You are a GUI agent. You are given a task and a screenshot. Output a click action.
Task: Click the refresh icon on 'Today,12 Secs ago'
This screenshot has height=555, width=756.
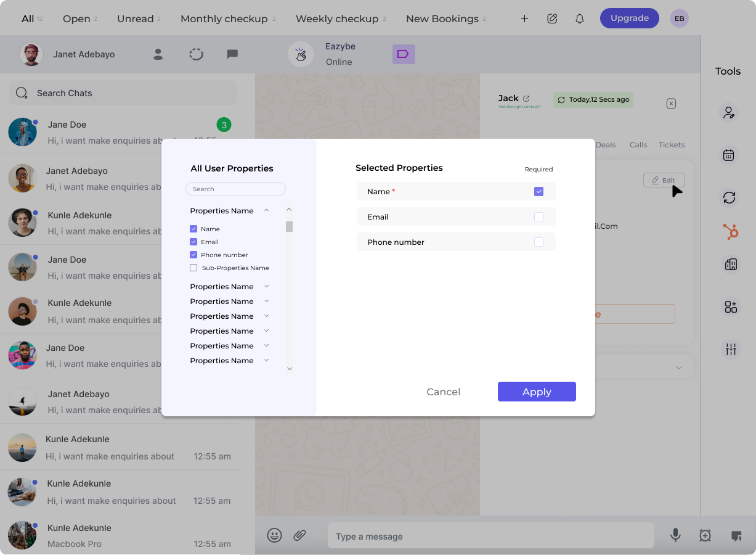coord(561,99)
